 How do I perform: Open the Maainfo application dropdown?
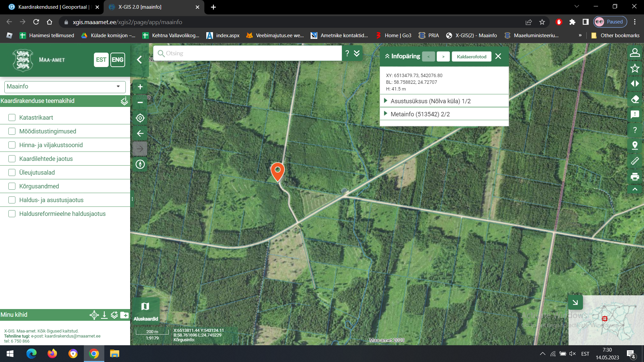[65, 87]
